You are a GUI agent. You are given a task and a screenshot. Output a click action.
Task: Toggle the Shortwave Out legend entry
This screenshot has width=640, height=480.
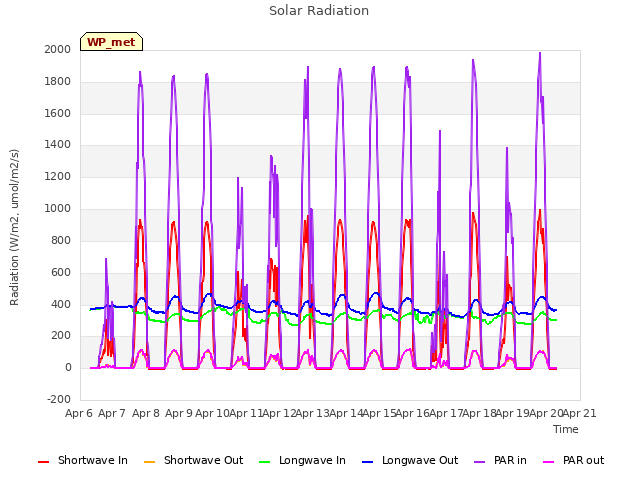pos(193,460)
